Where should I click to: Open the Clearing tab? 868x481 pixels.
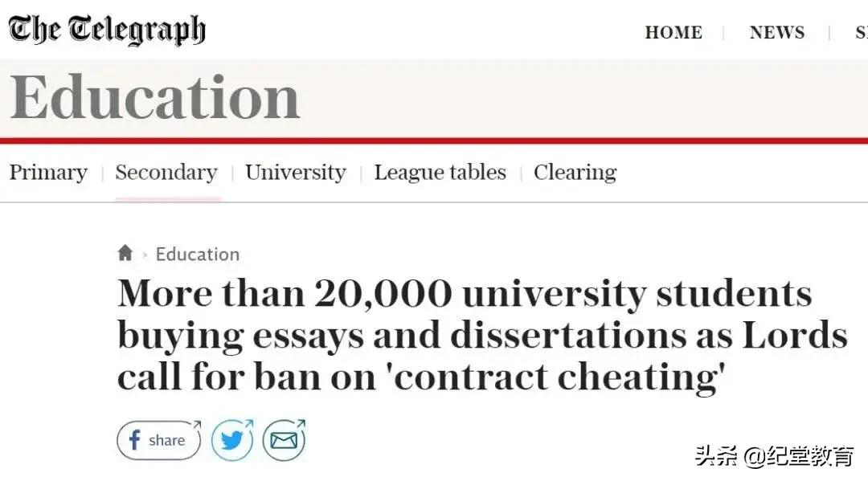tap(575, 173)
